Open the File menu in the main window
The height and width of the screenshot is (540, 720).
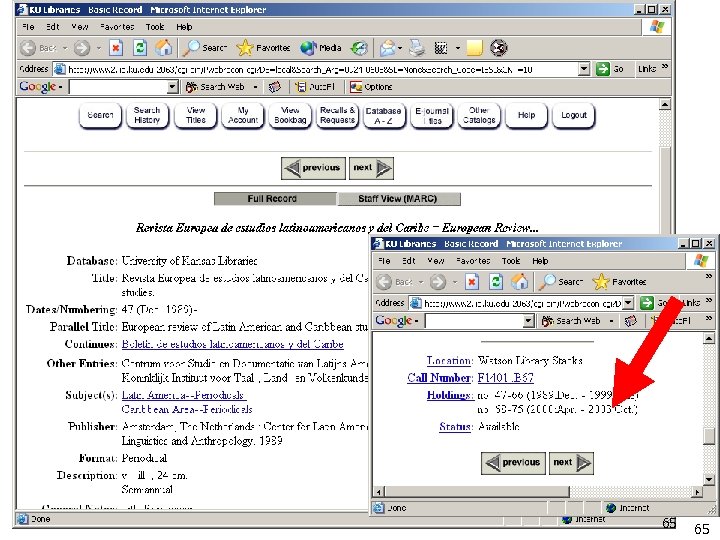pos(28,27)
